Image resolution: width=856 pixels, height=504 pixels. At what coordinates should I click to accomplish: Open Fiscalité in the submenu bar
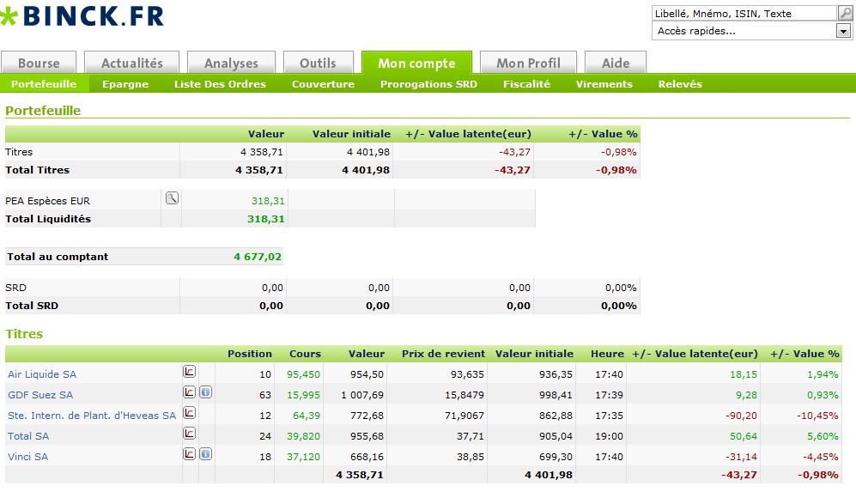point(526,84)
